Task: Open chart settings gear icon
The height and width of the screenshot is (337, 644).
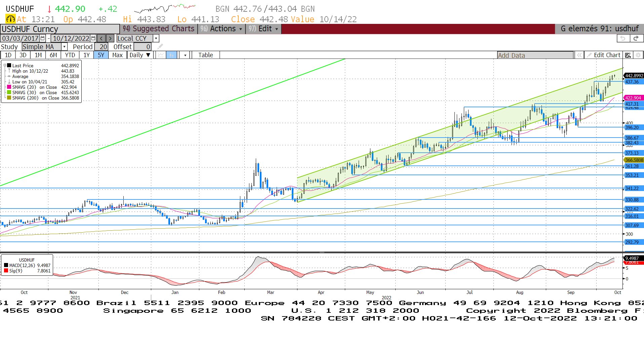Action: (638, 55)
